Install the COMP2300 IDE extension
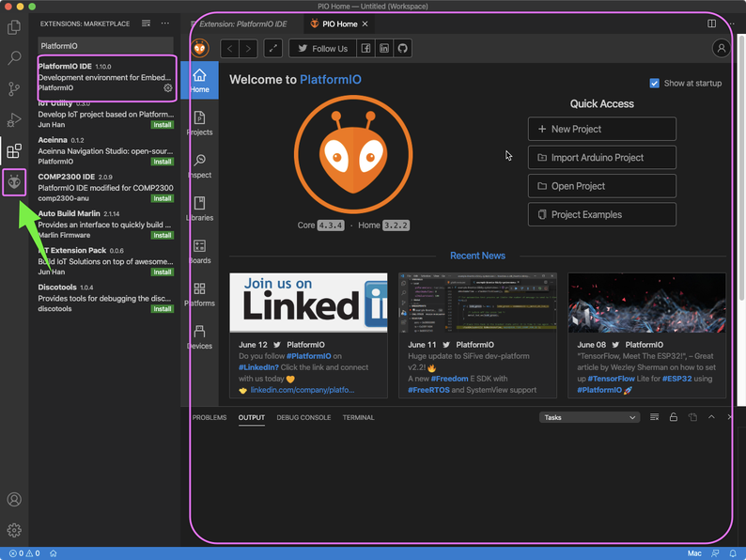 pyautogui.click(x=163, y=198)
